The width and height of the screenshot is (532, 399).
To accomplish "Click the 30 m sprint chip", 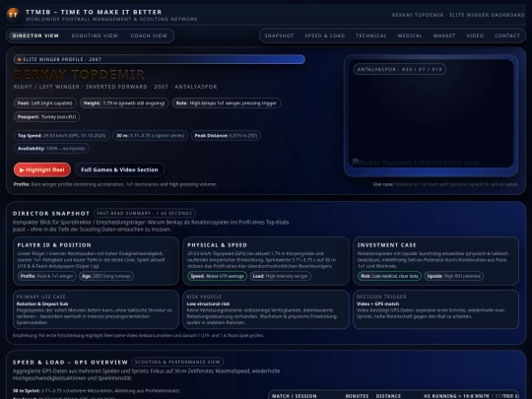I will coord(150,135).
